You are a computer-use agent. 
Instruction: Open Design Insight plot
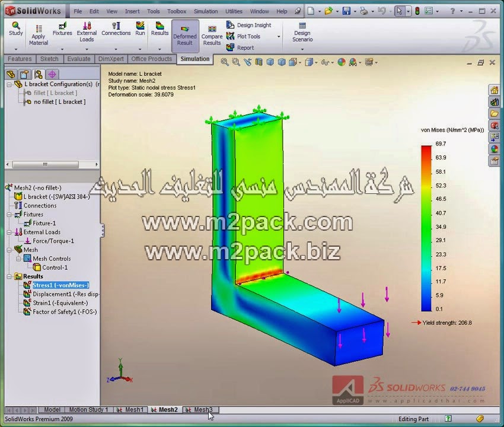249,25
